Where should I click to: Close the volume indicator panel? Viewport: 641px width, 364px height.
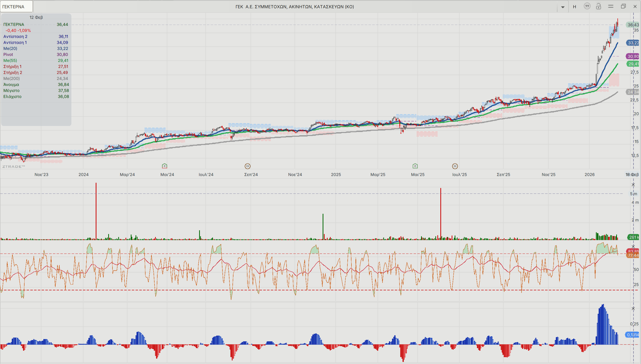[x=633, y=185]
